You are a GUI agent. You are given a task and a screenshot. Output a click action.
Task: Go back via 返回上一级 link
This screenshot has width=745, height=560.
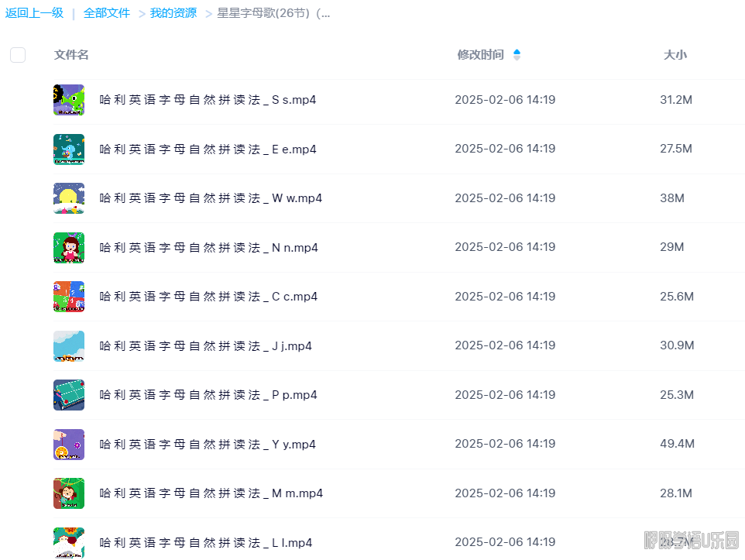pyautogui.click(x=34, y=13)
